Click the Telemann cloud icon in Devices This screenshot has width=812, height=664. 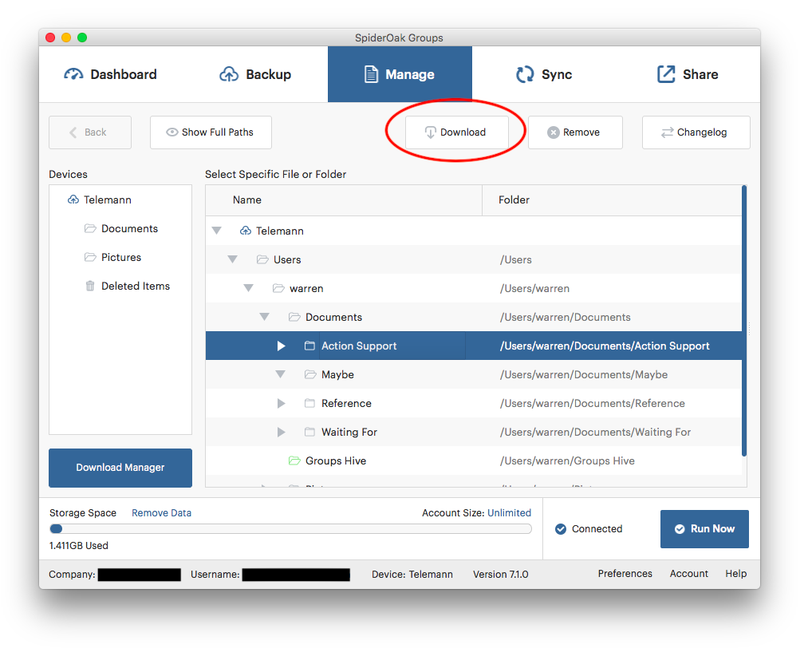point(73,200)
